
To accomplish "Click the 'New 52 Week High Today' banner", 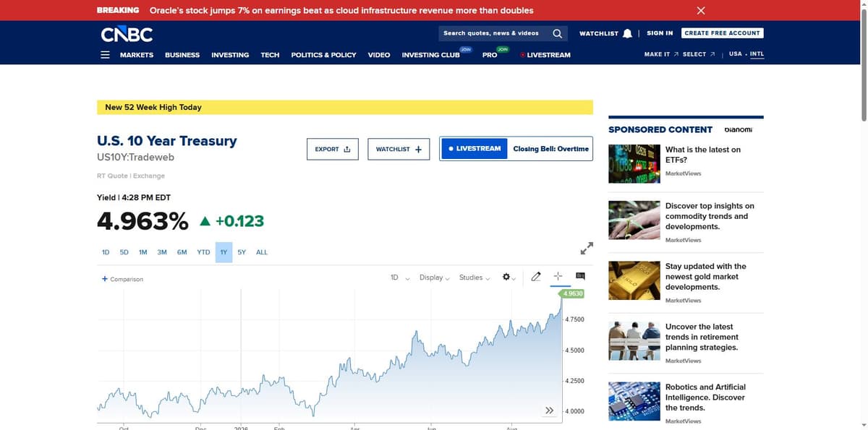I will (x=344, y=107).
